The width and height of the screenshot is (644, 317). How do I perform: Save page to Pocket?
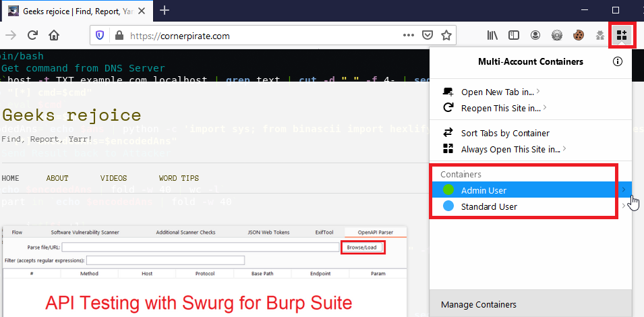coord(428,35)
